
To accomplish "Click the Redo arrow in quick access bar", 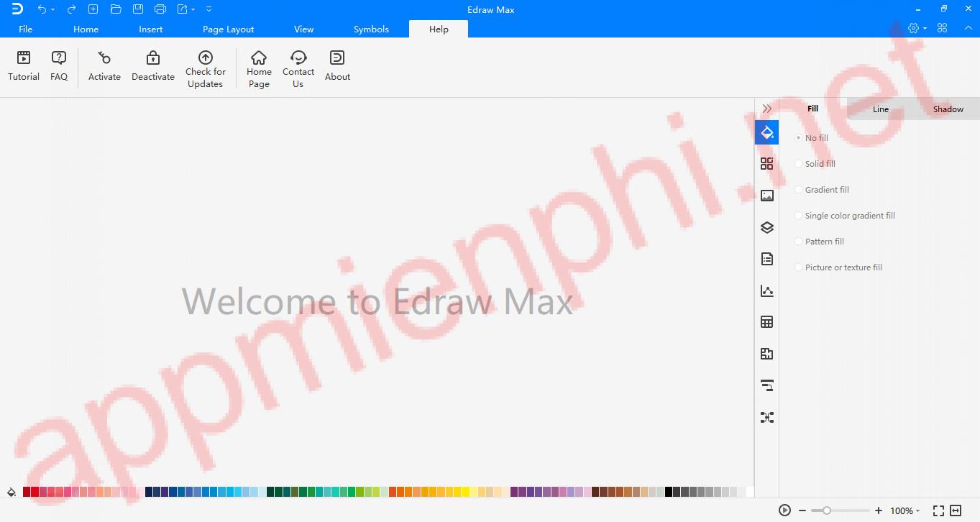I will point(71,9).
